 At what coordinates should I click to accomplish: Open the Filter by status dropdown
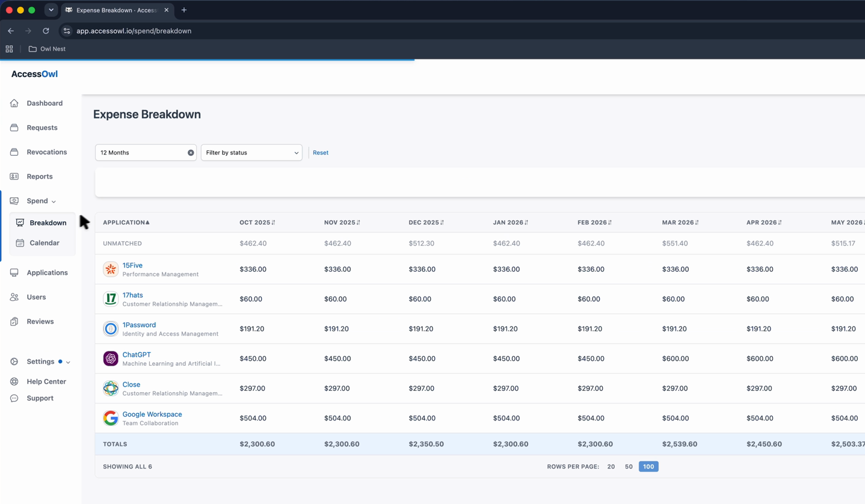251,153
